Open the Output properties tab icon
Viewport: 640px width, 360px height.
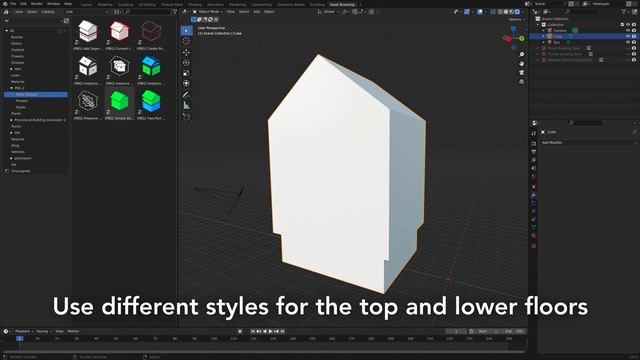[533, 152]
